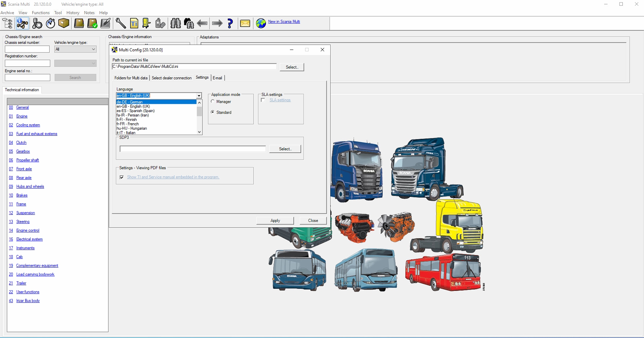Open the 01 Engine technical information link
Screen dimensions: 644x338
pyautogui.click(x=22, y=116)
